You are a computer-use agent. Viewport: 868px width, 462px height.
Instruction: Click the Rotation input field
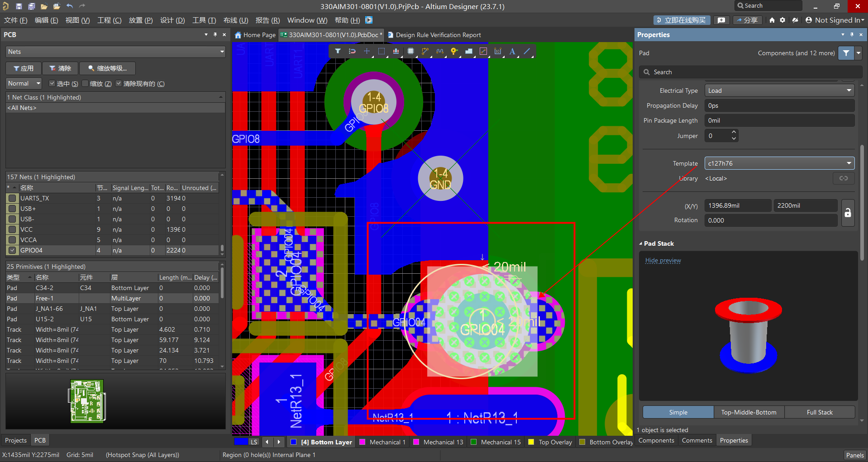pos(770,220)
